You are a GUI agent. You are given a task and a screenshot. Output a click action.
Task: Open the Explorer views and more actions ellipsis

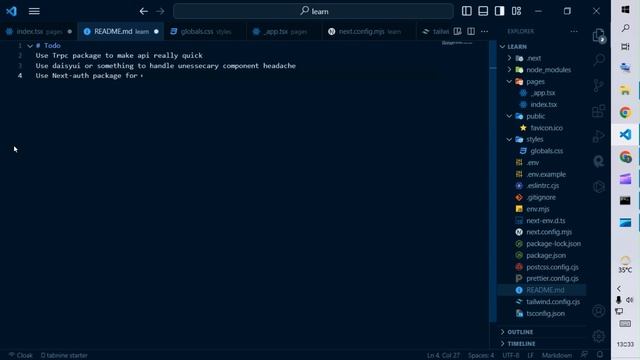point(574,31)
